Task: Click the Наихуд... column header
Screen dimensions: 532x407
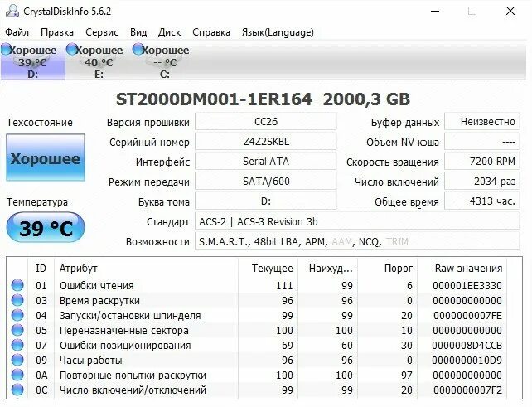Action: (x=328, y=269)
